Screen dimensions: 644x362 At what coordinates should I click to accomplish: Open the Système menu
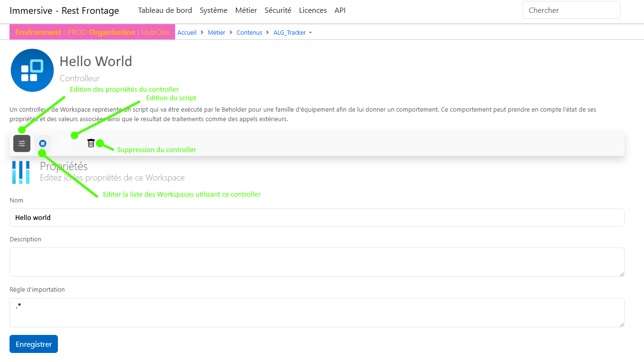[213, 10]
